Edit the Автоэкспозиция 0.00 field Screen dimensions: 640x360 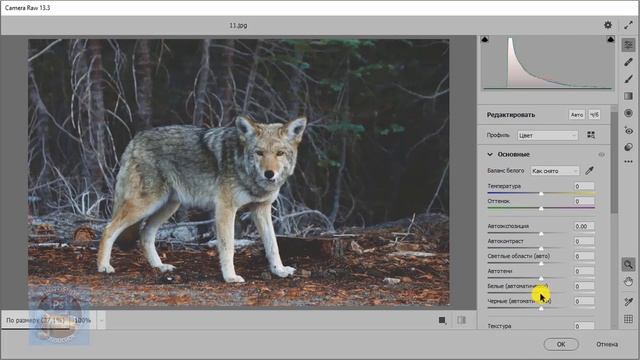[x=584, y=226]
